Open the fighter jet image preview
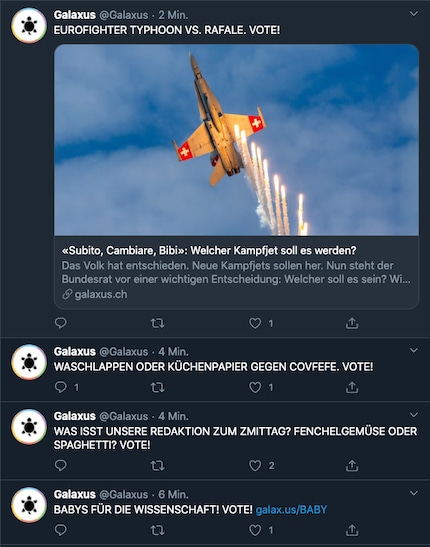The height and width of the screenshot is (547, 430). pos(236,140)
